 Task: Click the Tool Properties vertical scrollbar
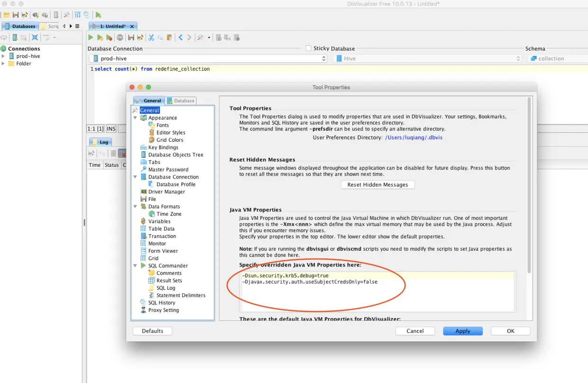(530, 185)
